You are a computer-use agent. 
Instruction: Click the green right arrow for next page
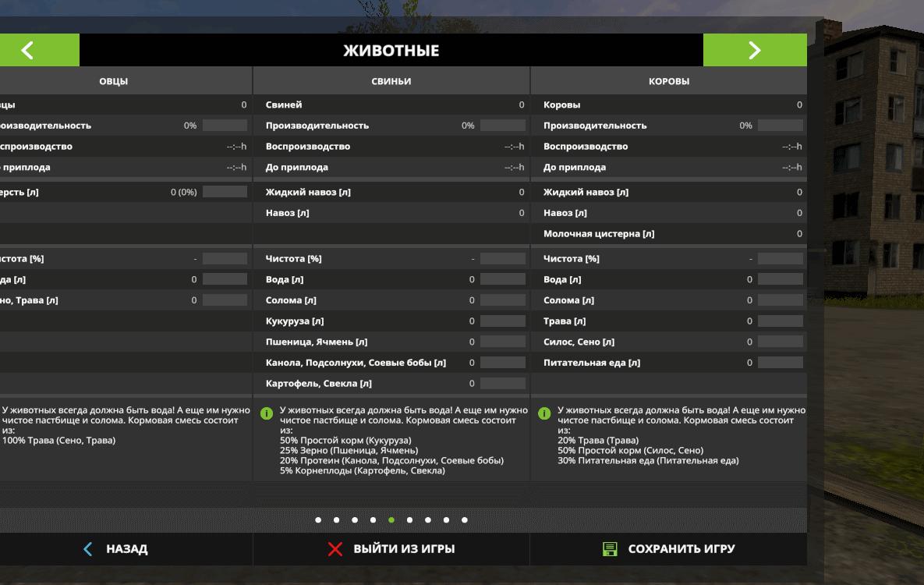tap(754, 51)
